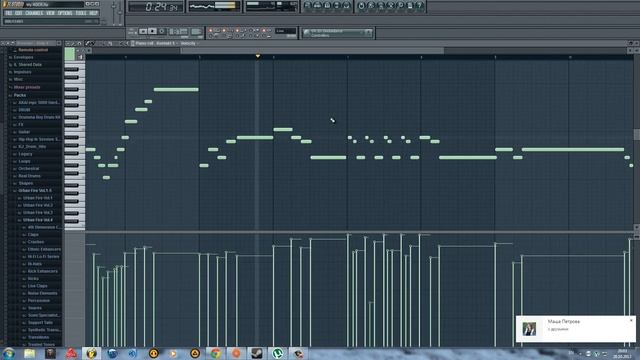Select the longest note near the right end
The image size is (640, 360).
[x=573, y=150]
